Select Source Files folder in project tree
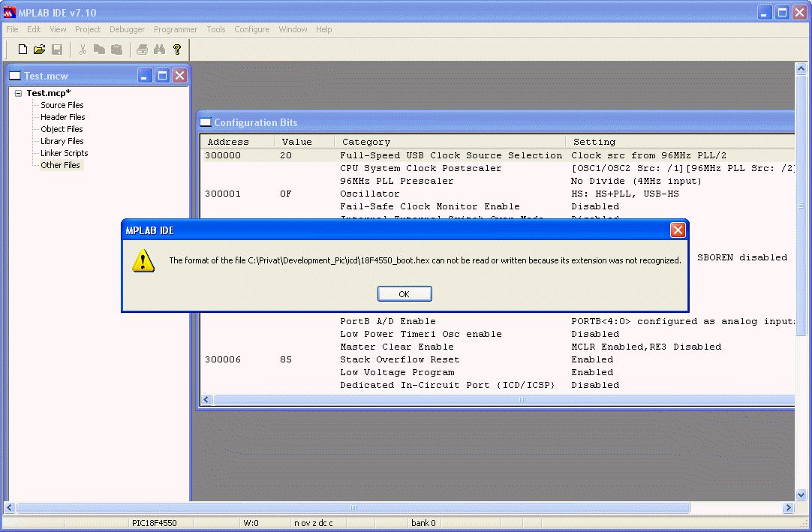Image resolution: width=812 pixels, height=532 pixels. [62, 105]
